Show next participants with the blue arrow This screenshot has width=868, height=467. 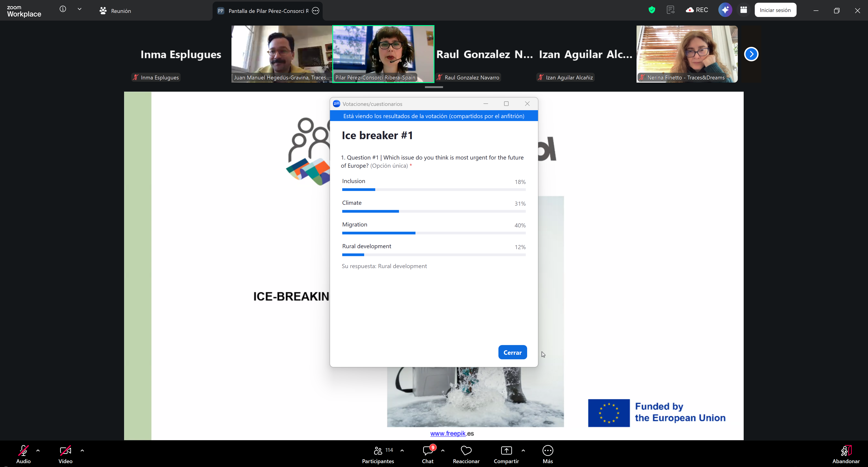coord(751,54)
